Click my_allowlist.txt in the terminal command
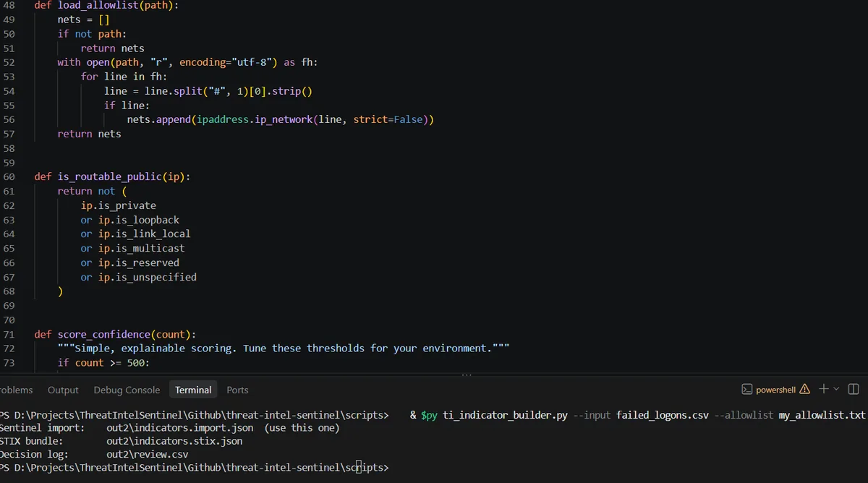 click(x=822, y=416)
